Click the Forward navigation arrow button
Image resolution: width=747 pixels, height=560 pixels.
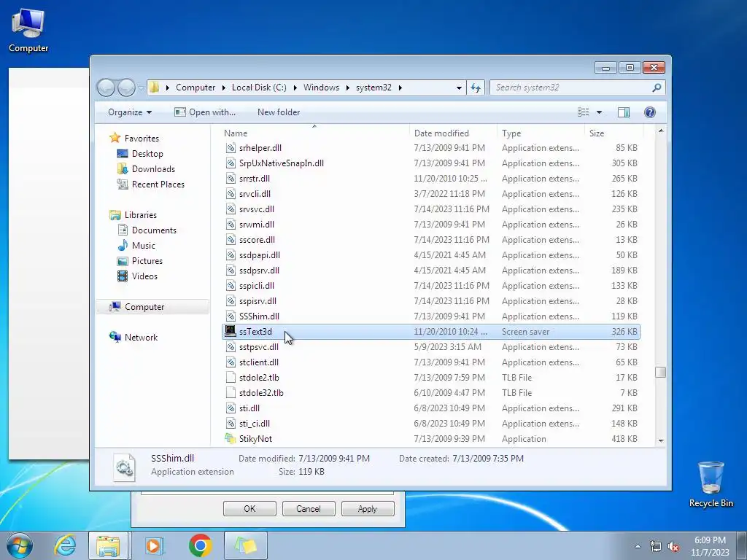[x=126, y=87]
